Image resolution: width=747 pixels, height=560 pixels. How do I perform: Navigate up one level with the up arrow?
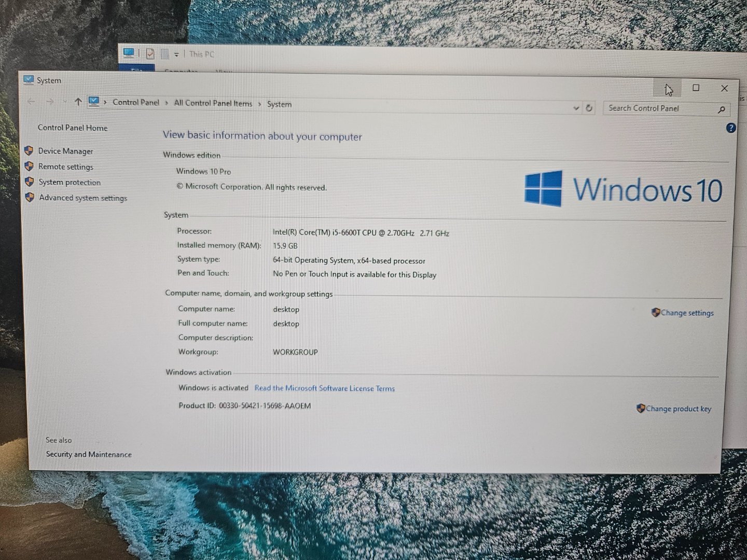(x=78, y=102)
